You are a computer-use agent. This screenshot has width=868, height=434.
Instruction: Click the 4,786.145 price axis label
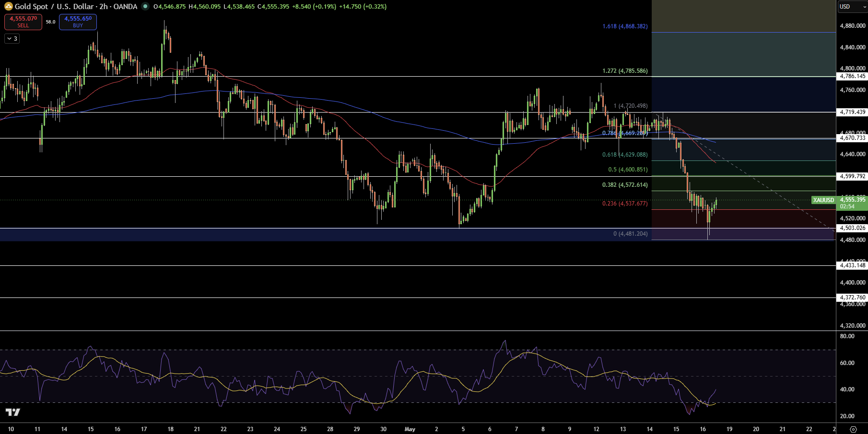(853, 76)
